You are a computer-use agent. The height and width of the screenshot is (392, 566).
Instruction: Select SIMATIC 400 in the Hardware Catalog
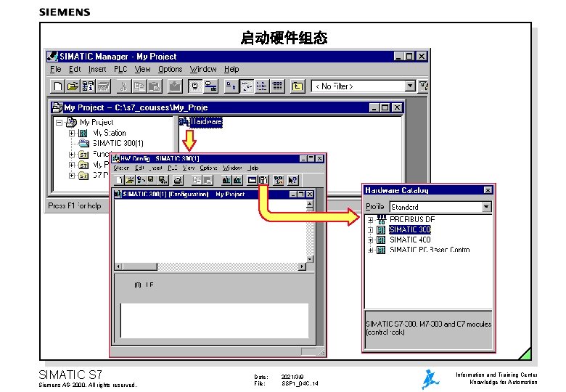click(x=410, y=240)
